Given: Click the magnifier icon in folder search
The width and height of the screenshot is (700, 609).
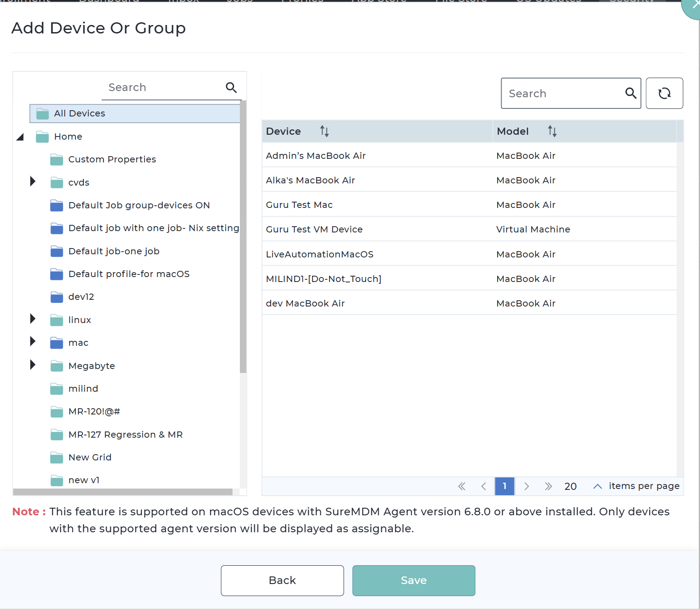Looking at the screenshot, I should (x=231, y=87).
